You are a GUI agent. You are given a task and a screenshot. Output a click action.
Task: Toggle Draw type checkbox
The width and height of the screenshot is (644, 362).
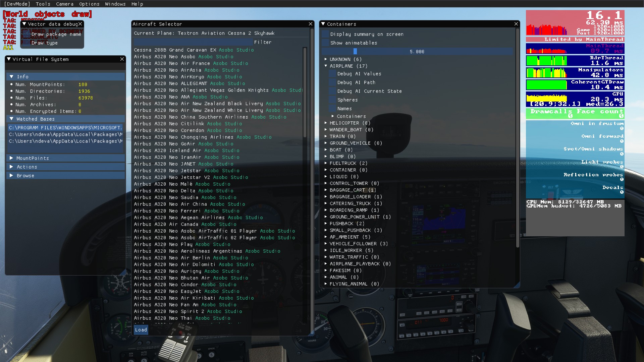pyautogui.click(x=26, y=43)
